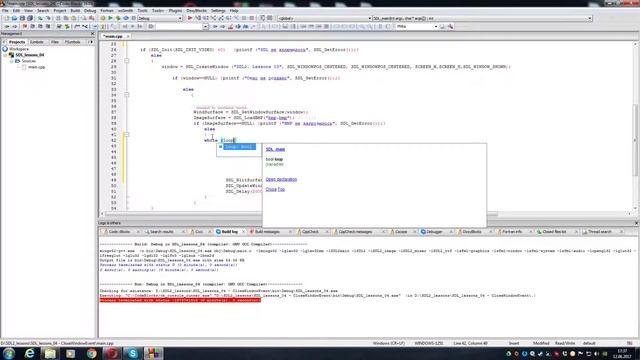Click the Close Top link in tooltip
The width and height of the screenshot is (640, 360).
(275, 189)
